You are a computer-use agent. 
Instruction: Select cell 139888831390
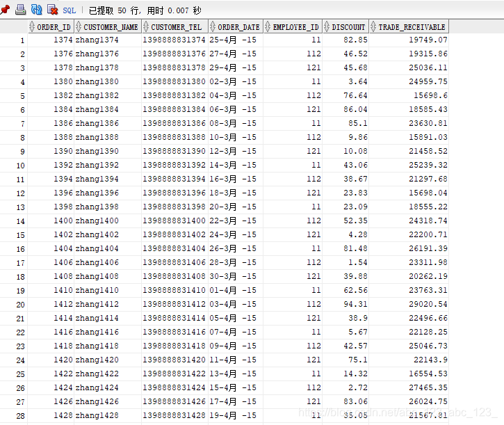click(174, 151)
